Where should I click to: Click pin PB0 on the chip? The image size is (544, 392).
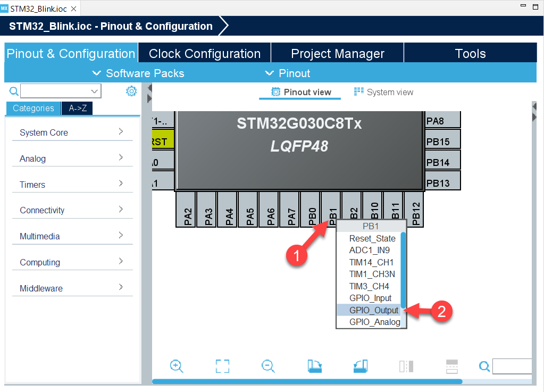311,210
